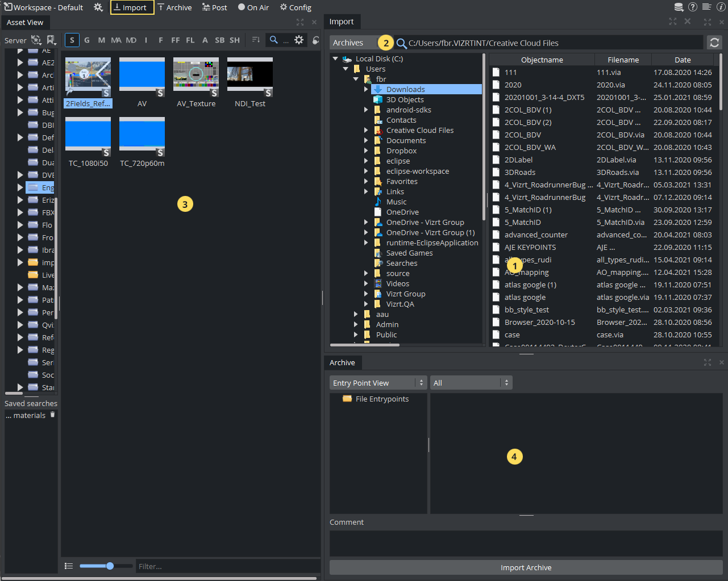Toggle the G geometry type filter
This screenshot has height=581, width=728.
tap(87, 40)
